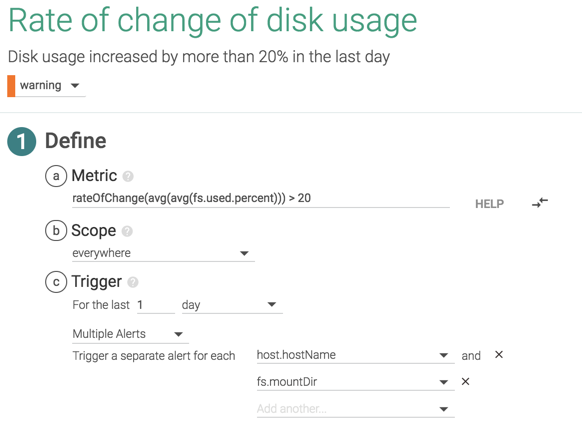Image resolution: width=582 pixels, height=426 pixels.
Task: Click the For the last number field
Action: pos(156,305)
